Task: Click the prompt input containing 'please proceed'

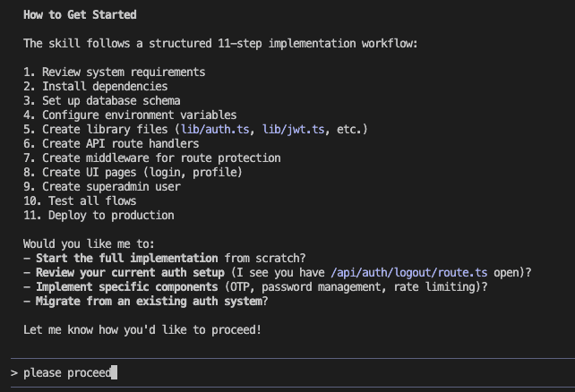Action: tap(293, 373)
